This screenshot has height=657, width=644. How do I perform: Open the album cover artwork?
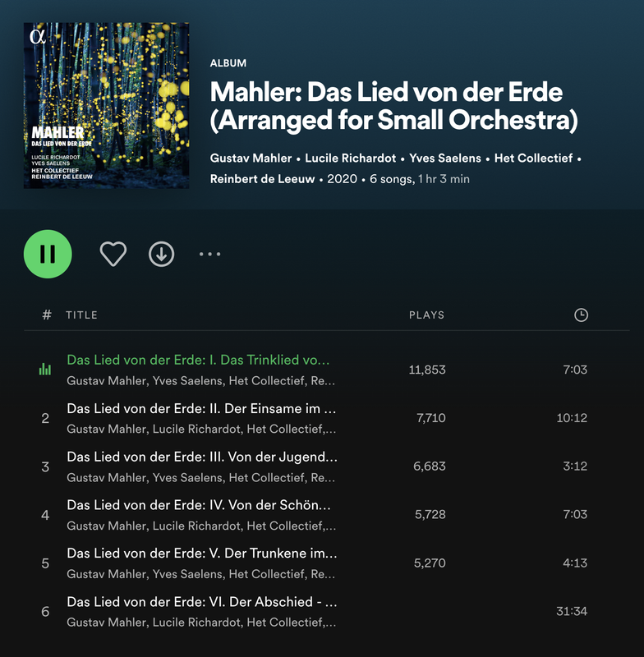[x=107, y=106]
